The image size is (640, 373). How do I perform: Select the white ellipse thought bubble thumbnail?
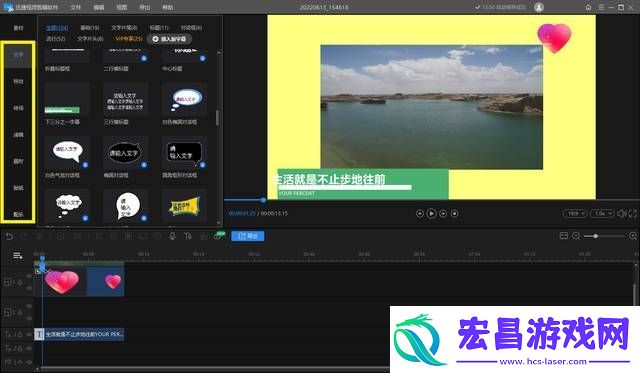[x=184, y=99]
